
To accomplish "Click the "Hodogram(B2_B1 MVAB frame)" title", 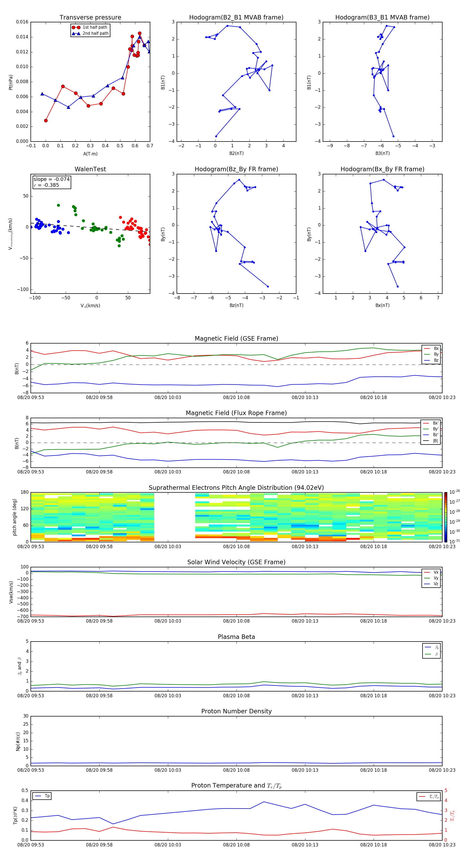I will pyautogui.click(x=236, y=18).
